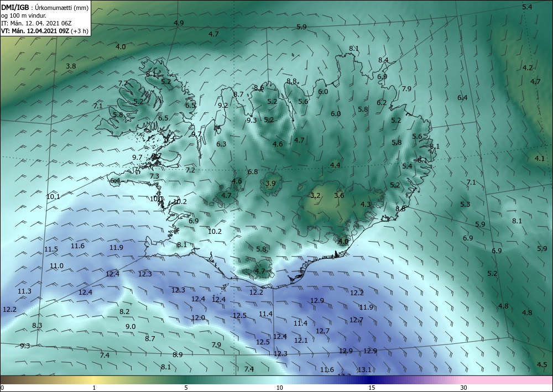Click the map value '7.7'

(x=123, y=83)
